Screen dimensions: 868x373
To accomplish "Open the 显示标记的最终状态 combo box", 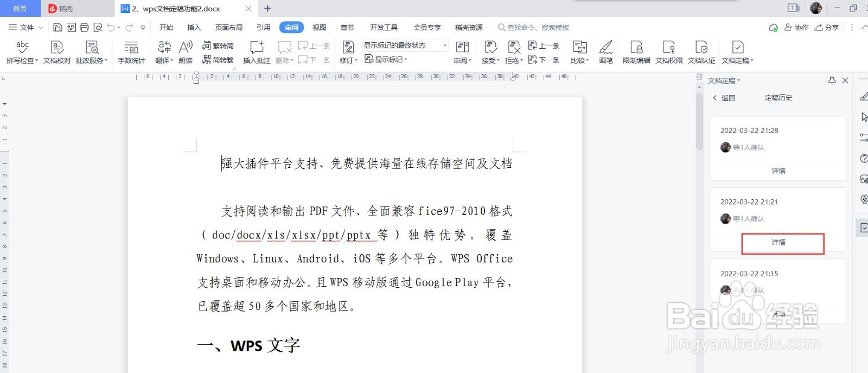I will pos(405,45).
